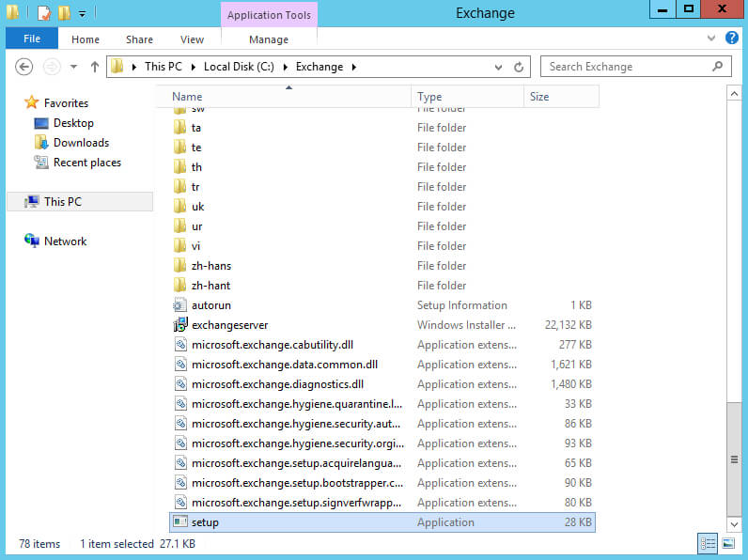Click the Forward arrow navigation button

[x=52, y=67]
